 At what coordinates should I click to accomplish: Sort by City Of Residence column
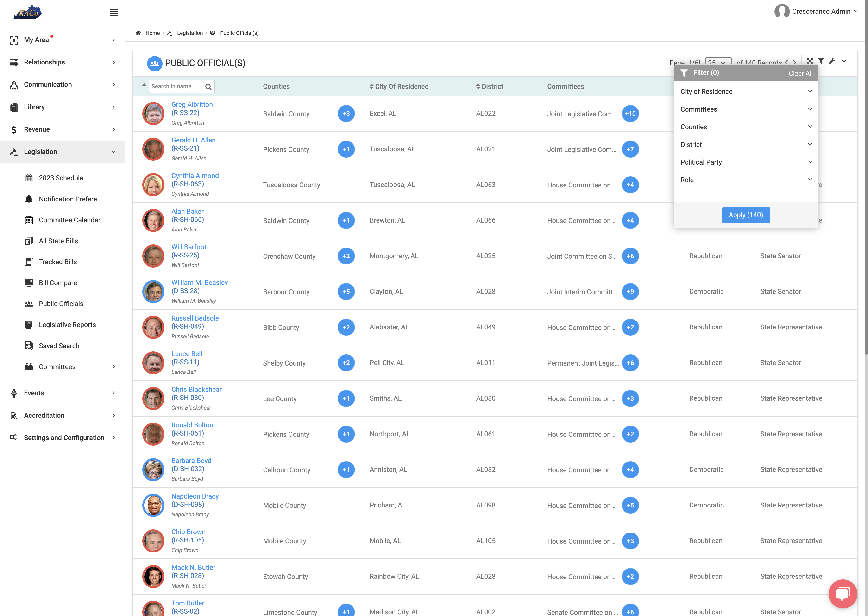point(399,86)
